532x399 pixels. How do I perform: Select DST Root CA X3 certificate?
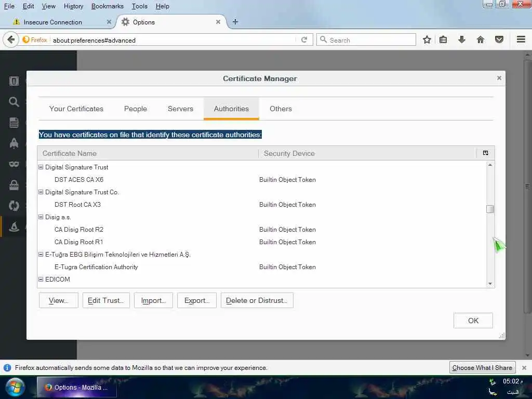click(x=262, y=204)
